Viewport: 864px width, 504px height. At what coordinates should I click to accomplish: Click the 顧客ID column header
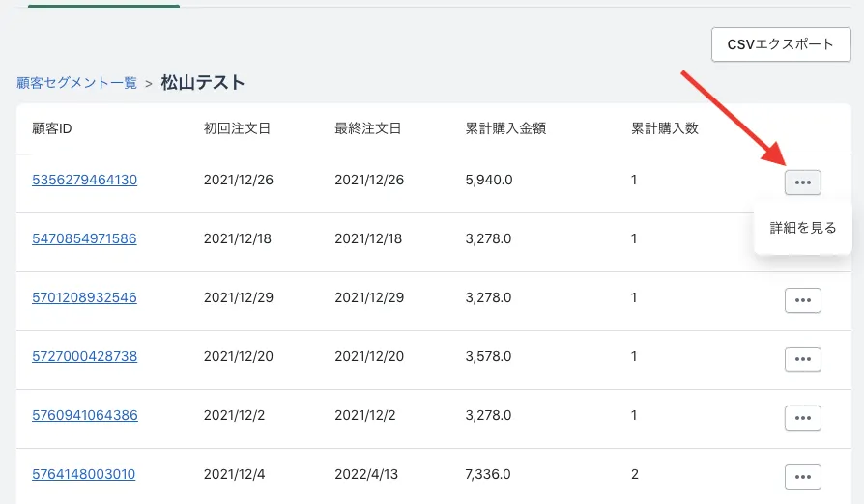(x=52, y=128)
